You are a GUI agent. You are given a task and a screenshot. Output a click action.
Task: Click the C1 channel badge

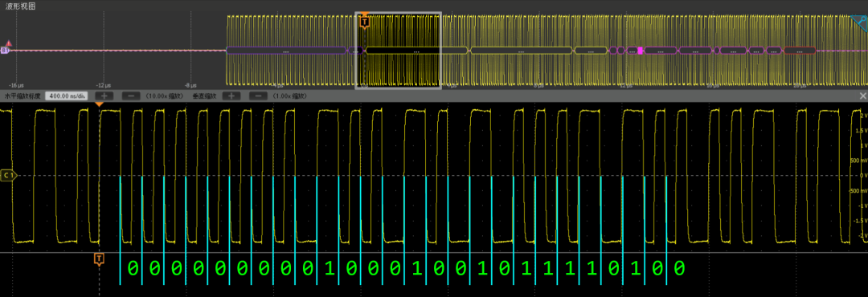[9, 175]
